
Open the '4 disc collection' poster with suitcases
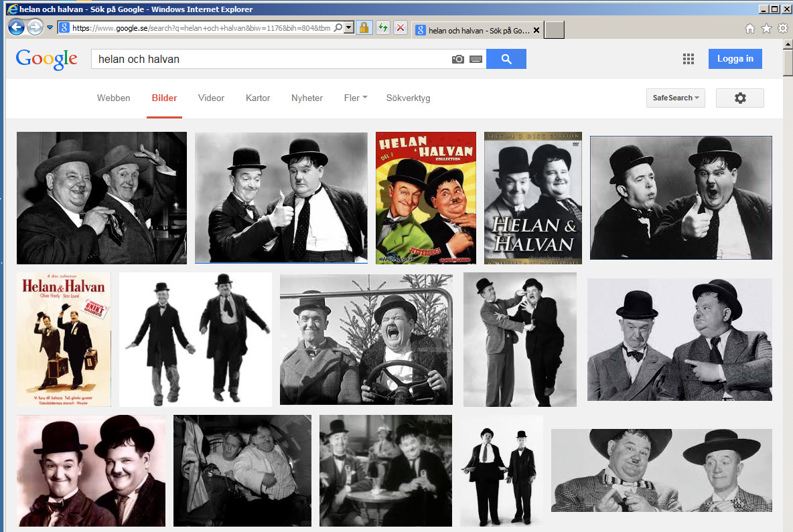[64, 339]
